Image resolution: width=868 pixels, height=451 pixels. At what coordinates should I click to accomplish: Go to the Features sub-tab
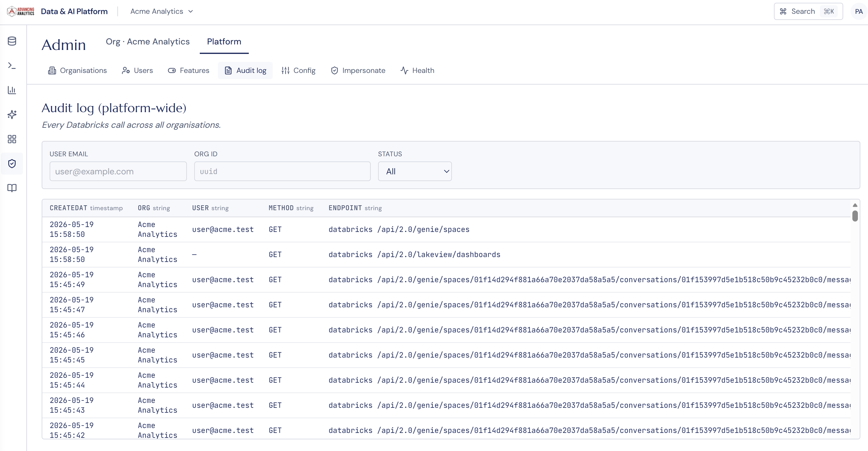click(188, 70)
